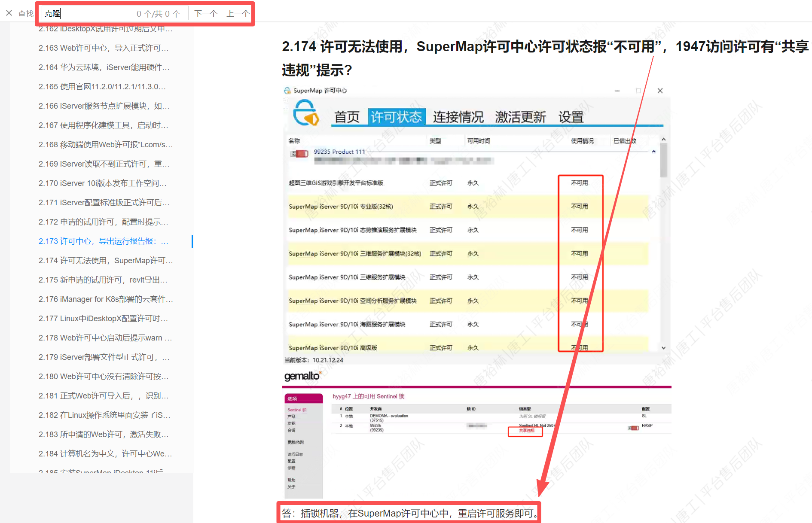Viewport: 812px width, 523px height.
Task: Click the 下一个 next match button
Action: click(205, 14)
